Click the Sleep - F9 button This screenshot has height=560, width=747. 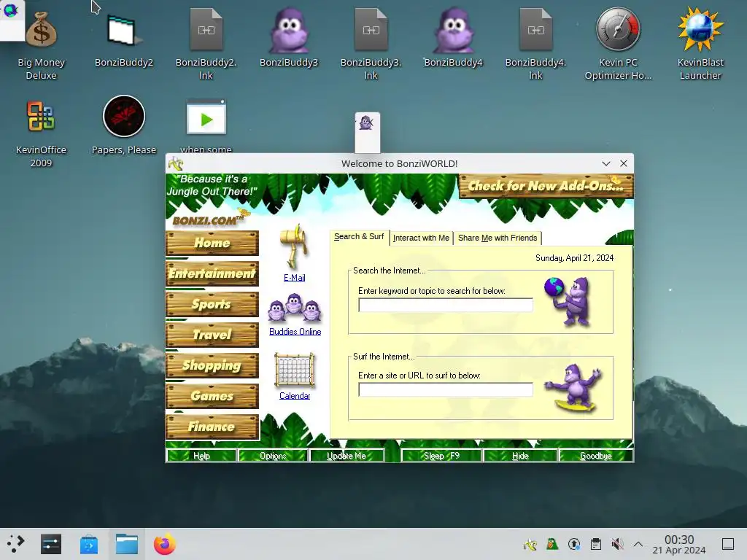441,456
